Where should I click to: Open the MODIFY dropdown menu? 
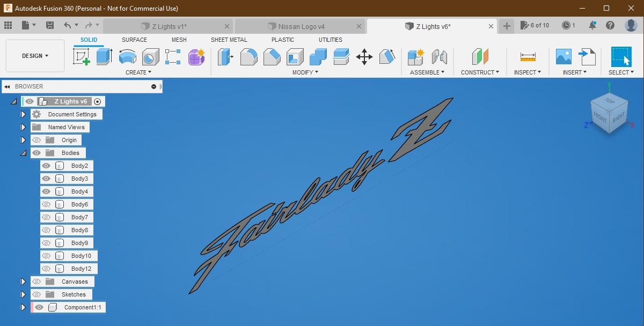click(305, 72)
